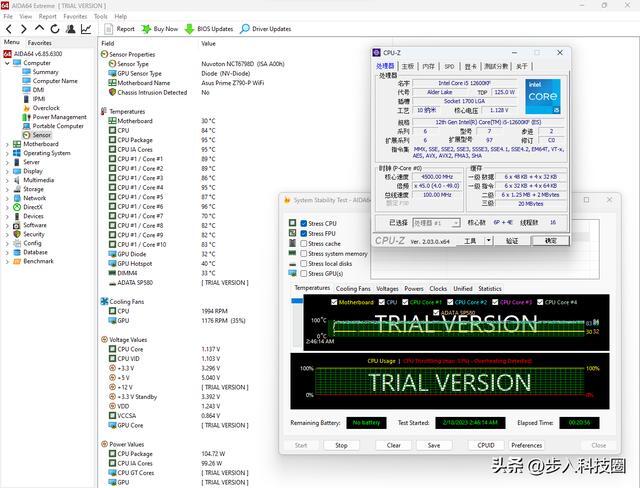640x488 pixels.
Task: Select Power Management tree item
Action: (59, 117)
